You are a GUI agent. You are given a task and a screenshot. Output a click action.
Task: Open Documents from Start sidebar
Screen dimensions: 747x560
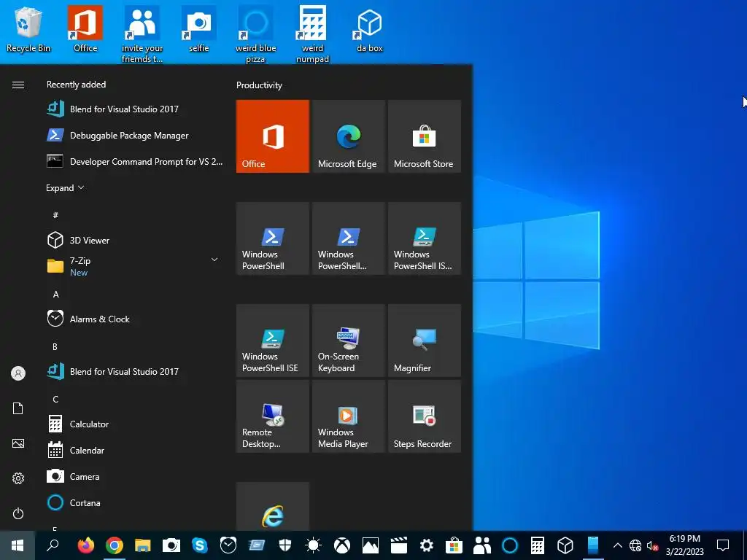point(18,408)
